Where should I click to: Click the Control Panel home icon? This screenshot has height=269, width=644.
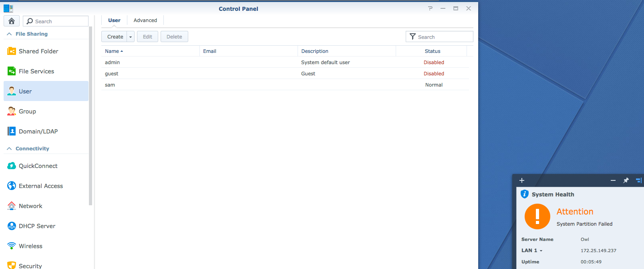point(12,21)
